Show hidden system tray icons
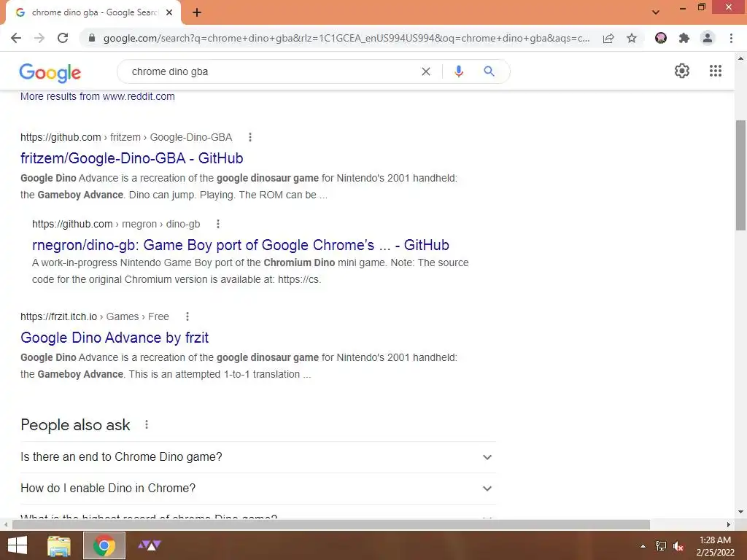Screen dimensions: 747x560 [x=643, y=546]
